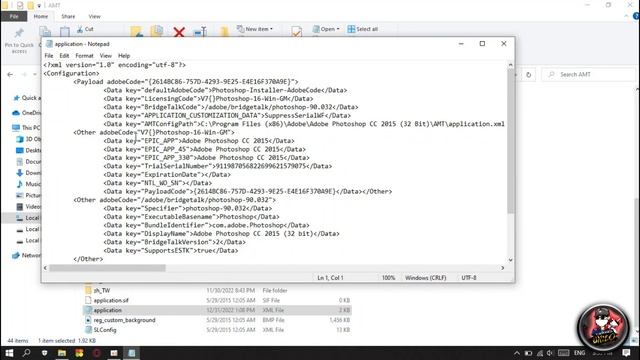This screenshot has height=360, width=640.
Task: Open Quick Access Toolbar customize dropdown arrow
Action: click(39, 6)
